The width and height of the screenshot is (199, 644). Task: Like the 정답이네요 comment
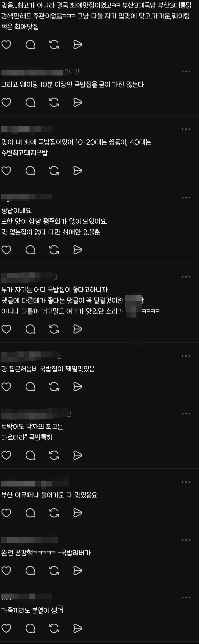(x=6, y=250)
